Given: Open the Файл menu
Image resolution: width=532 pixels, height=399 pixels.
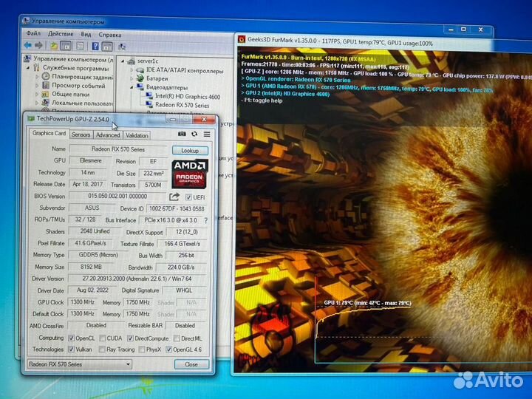Looking at the screenshot, I should point(33,33).
